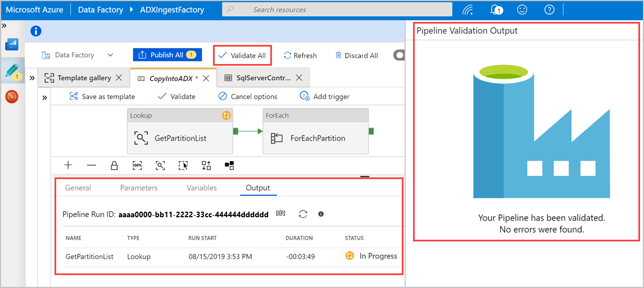Image resolution: width=644 pixels, height=288 pixels.
Task: Switch to the Template gallery tab
Action: pos(84,77)
